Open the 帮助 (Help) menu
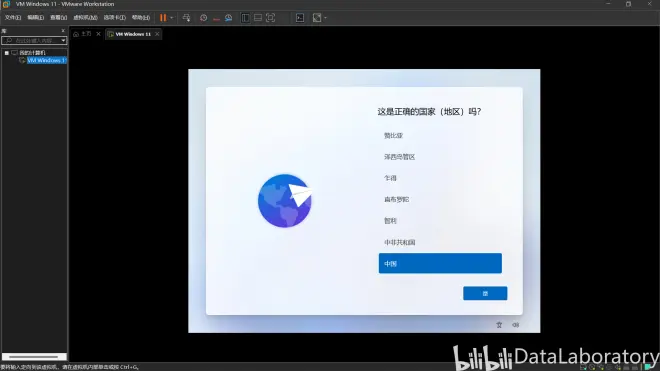 pyautogui.click(x=141, y=18)
